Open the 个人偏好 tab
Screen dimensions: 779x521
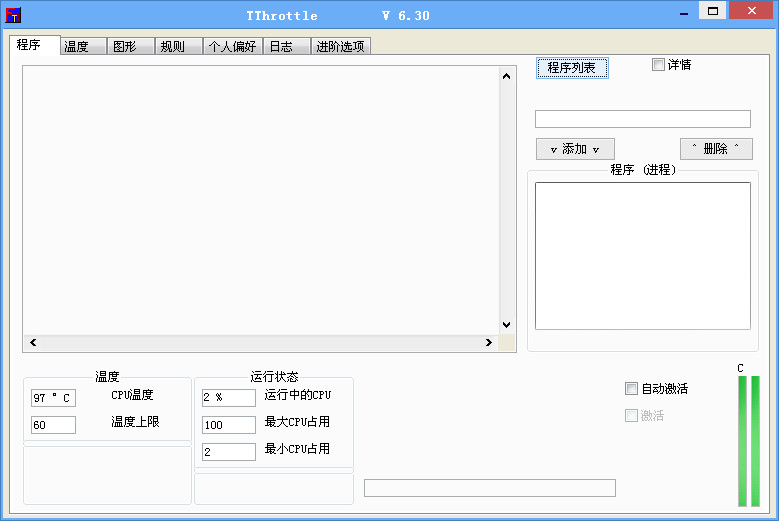click(233, 46)
